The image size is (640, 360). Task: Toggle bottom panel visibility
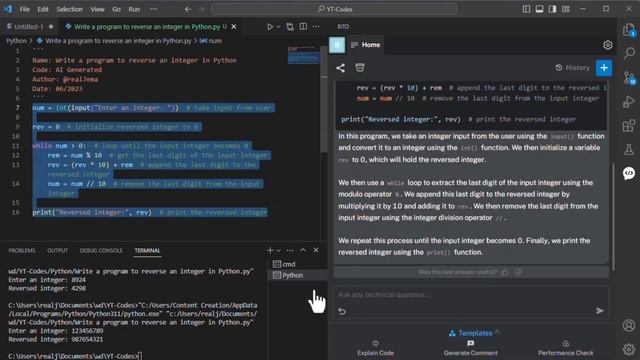point(540,9)
